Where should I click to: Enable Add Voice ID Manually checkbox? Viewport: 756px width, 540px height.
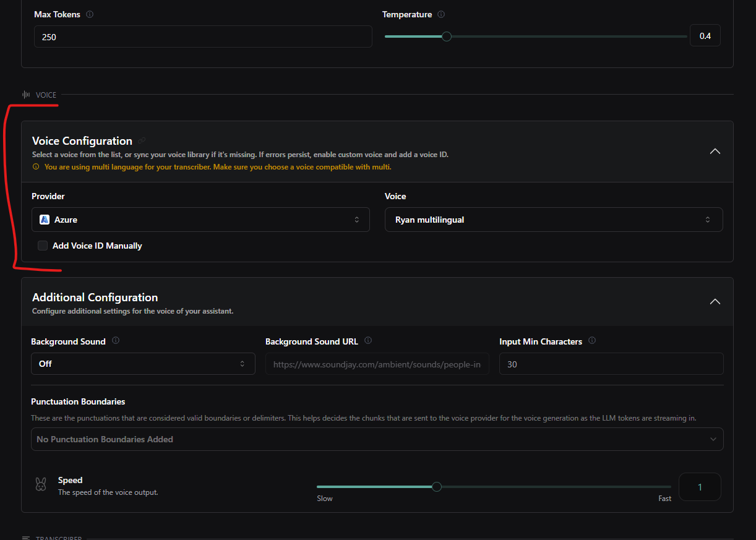point(43,246)
